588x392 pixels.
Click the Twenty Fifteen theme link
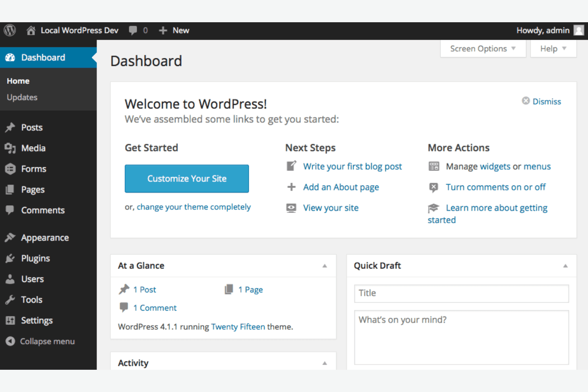click(x=238, y=326)
